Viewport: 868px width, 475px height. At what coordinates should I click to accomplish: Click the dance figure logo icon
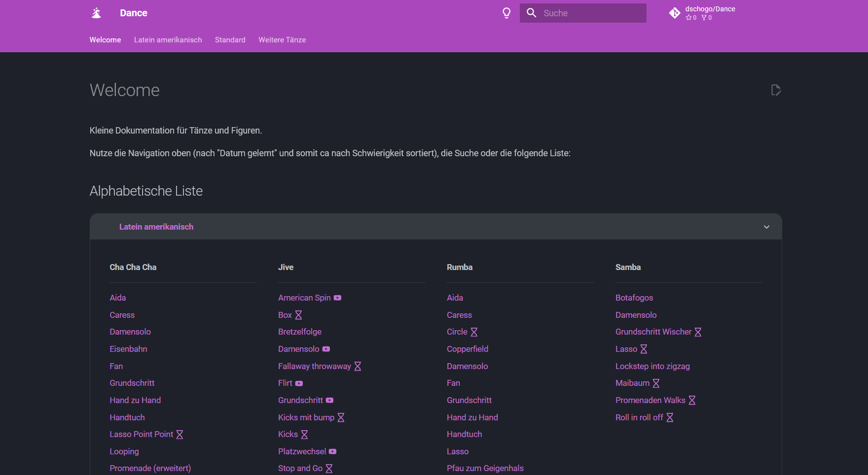point(96,13)
